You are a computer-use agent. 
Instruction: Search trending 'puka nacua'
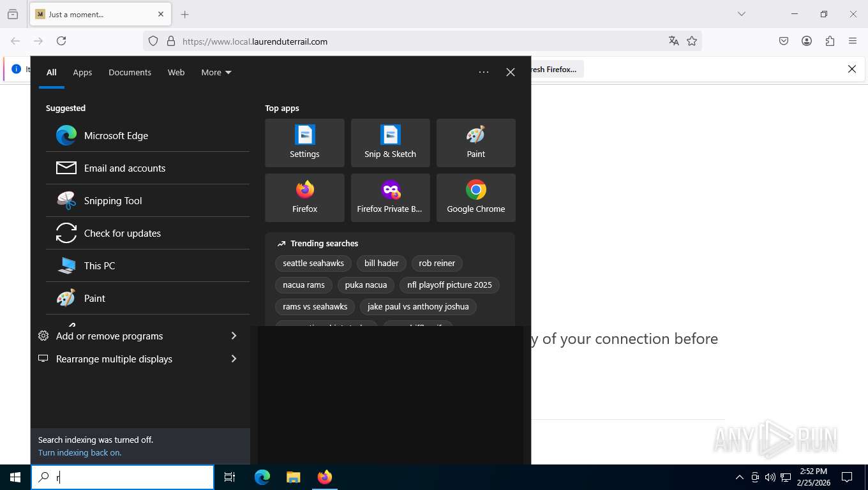[366, 285]
